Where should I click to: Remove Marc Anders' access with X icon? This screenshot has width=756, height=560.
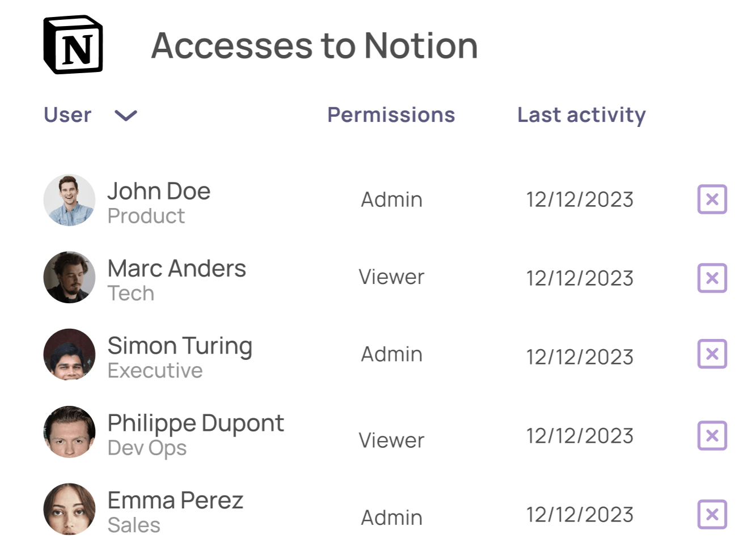pos(712,278)
